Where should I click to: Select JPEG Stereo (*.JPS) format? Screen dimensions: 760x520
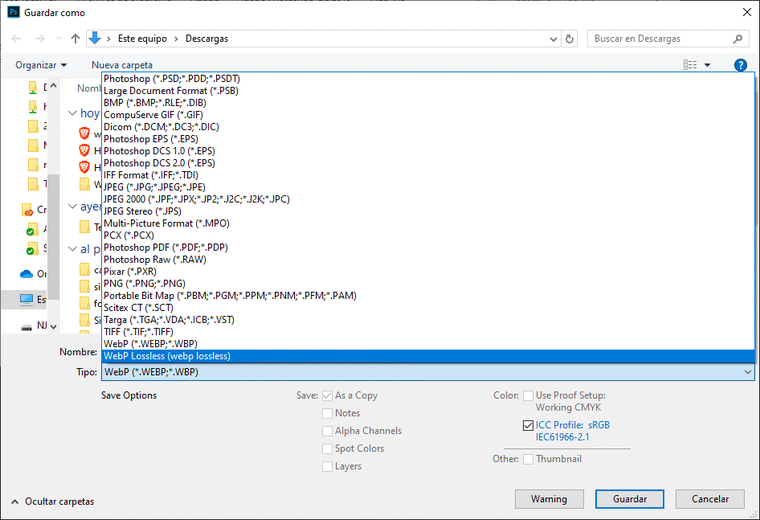click(x=428, y=211)
